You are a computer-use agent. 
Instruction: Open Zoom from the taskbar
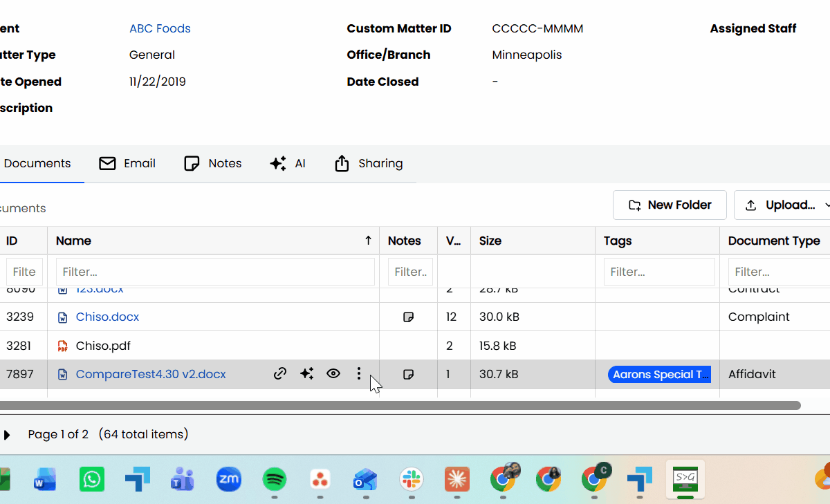[x=229, y=479]
